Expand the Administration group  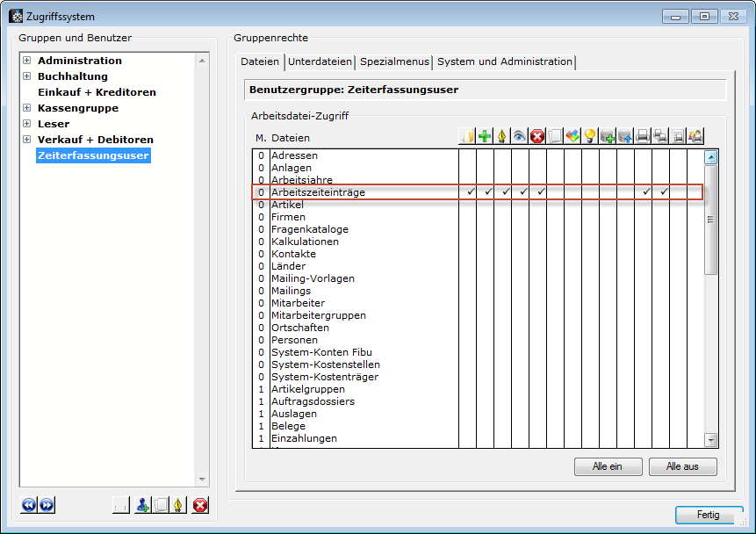coord(27,61)
